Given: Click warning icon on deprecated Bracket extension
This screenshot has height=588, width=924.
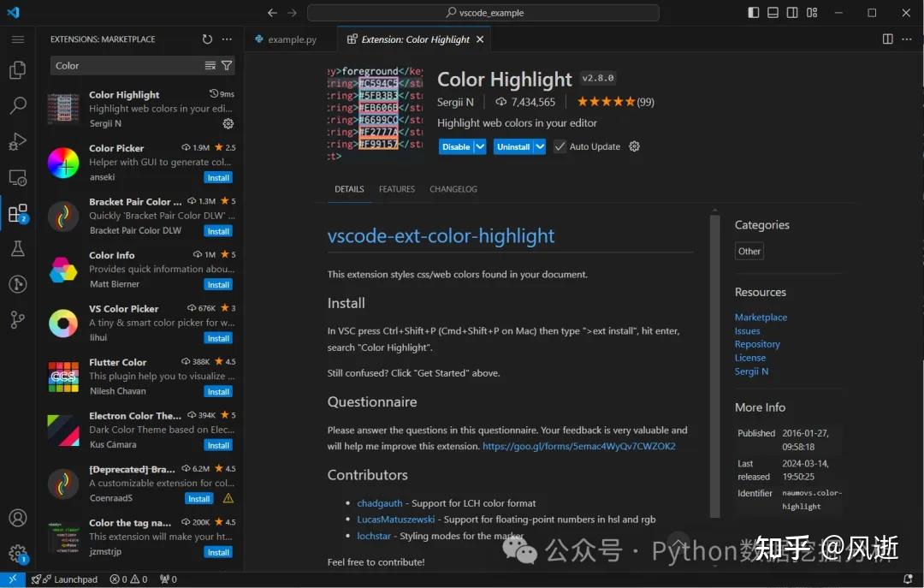Looking at the screenshot, I should (x=228, y=498).
